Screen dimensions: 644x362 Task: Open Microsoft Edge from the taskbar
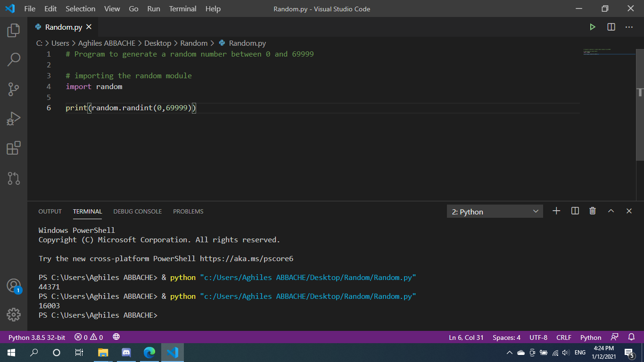click(x=149, y=353)
